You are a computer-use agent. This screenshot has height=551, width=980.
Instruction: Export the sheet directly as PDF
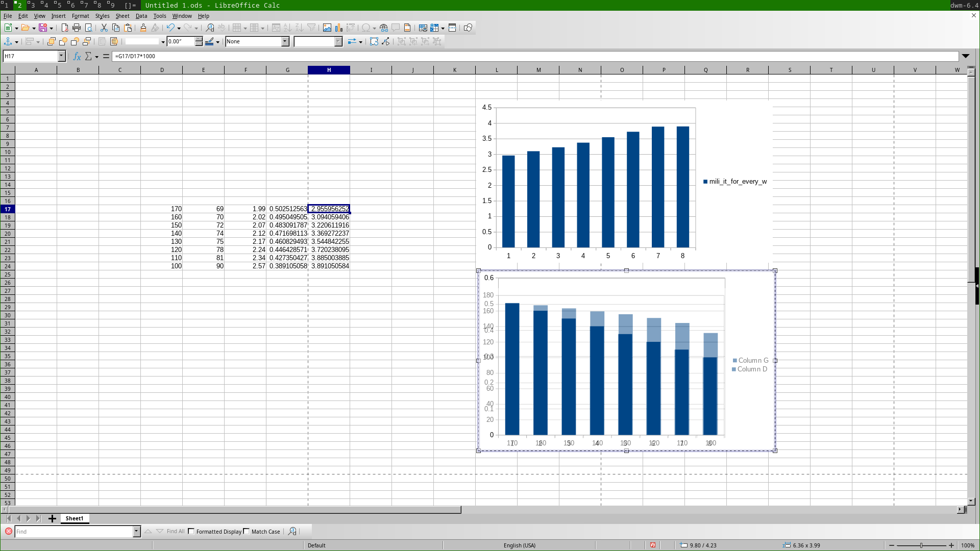tap(65, 28)
